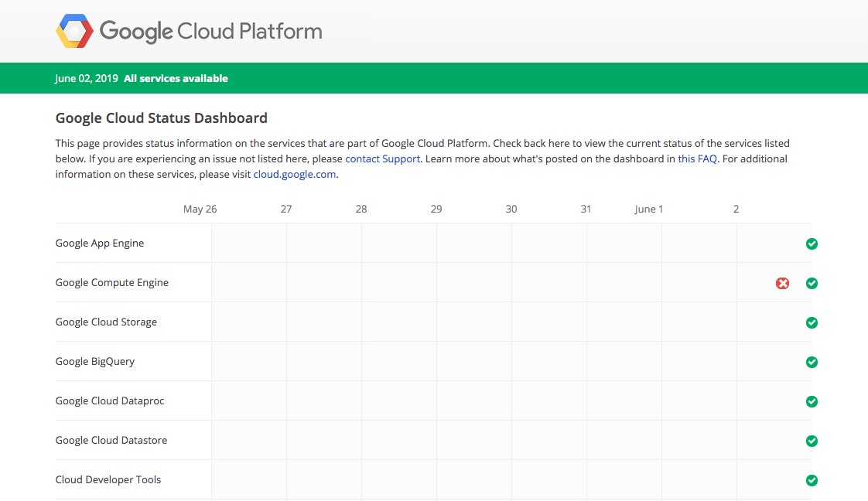Click the 29 date column header
Viewport: 868px width, 501px height.
click(x=436, y=209)
